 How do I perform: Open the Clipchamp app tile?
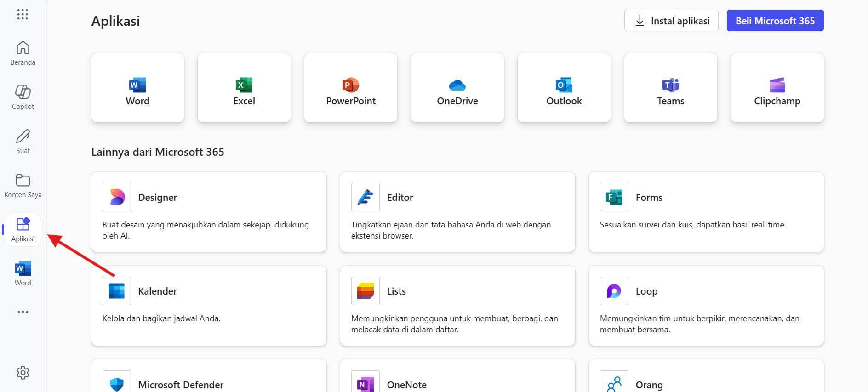(777, 88)
